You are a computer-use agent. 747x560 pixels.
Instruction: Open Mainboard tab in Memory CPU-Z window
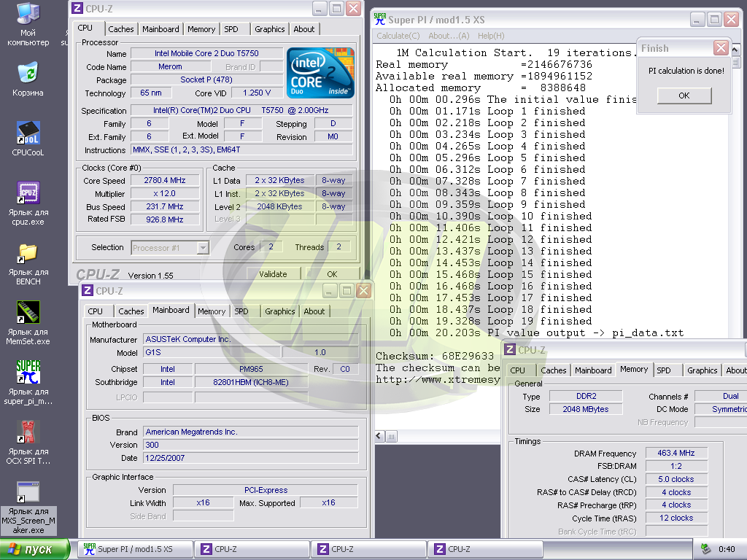[x=593, y=370]
